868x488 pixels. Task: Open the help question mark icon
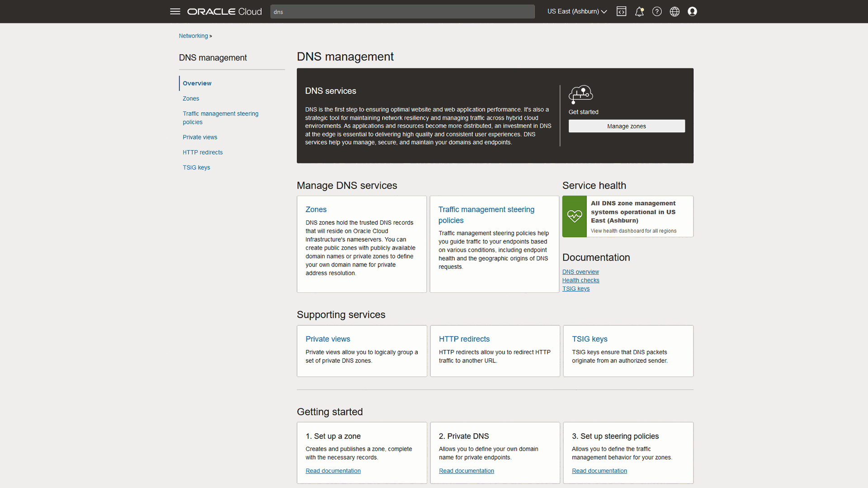tap(657, 11)
